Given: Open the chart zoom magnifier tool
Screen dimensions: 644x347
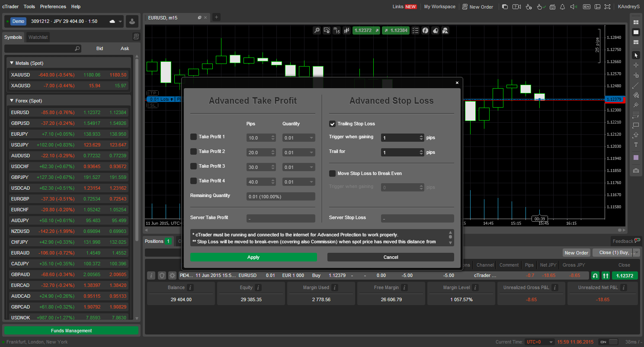Looking at the screenshot, I should tap(317, 30).
